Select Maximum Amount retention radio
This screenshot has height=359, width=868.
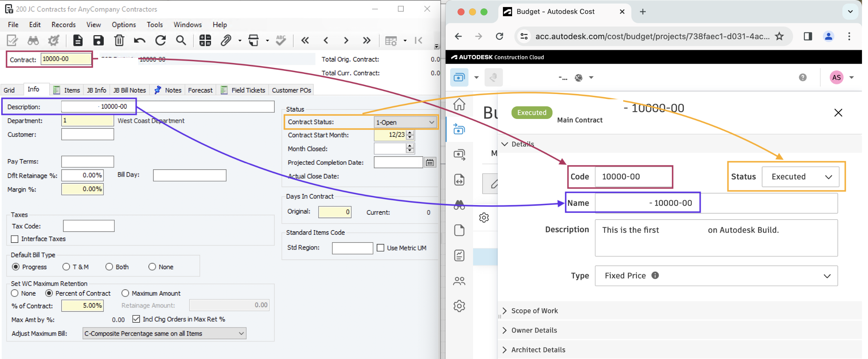[x=125, y=293]
